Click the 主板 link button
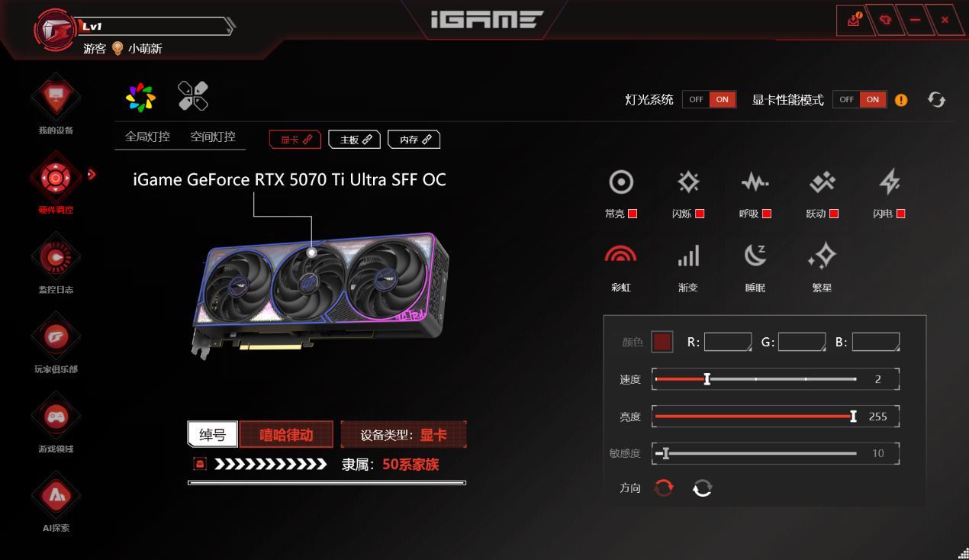The height and width of the screenshot is (560, 969). click(355, 140)
